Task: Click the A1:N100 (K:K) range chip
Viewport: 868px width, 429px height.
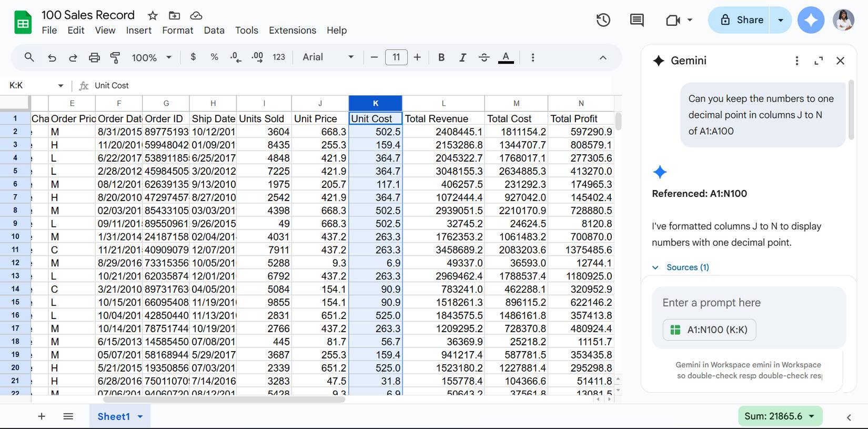Action: [x=709, y=330]
